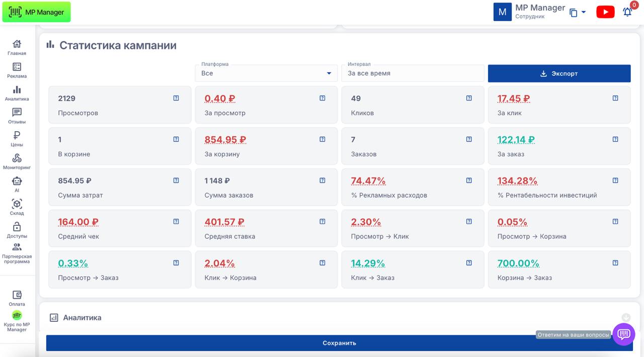
Task: Open the AI robot sidebar icon
Action: click(17, 184)
